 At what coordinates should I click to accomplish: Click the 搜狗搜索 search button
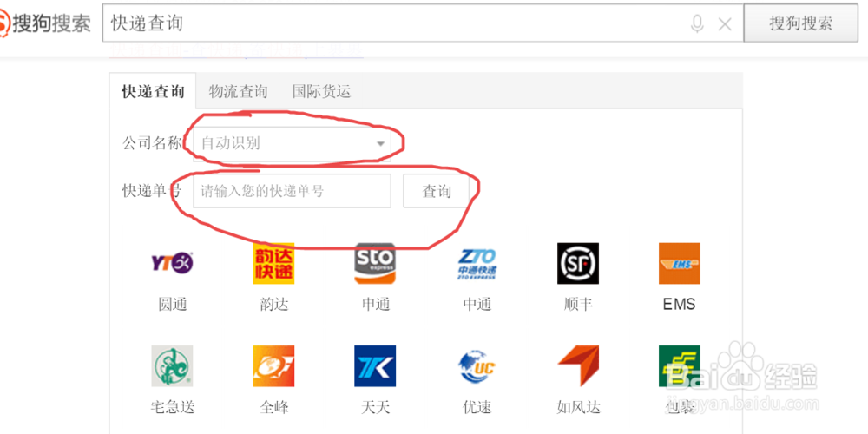pos(800,23)
